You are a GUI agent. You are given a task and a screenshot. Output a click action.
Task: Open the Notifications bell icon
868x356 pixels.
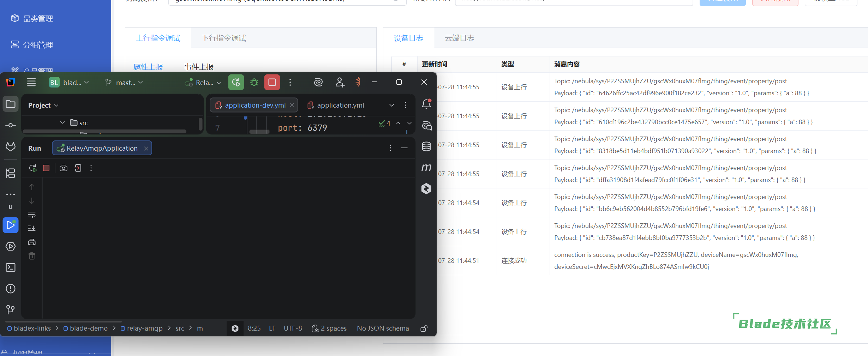coord(426,104)
